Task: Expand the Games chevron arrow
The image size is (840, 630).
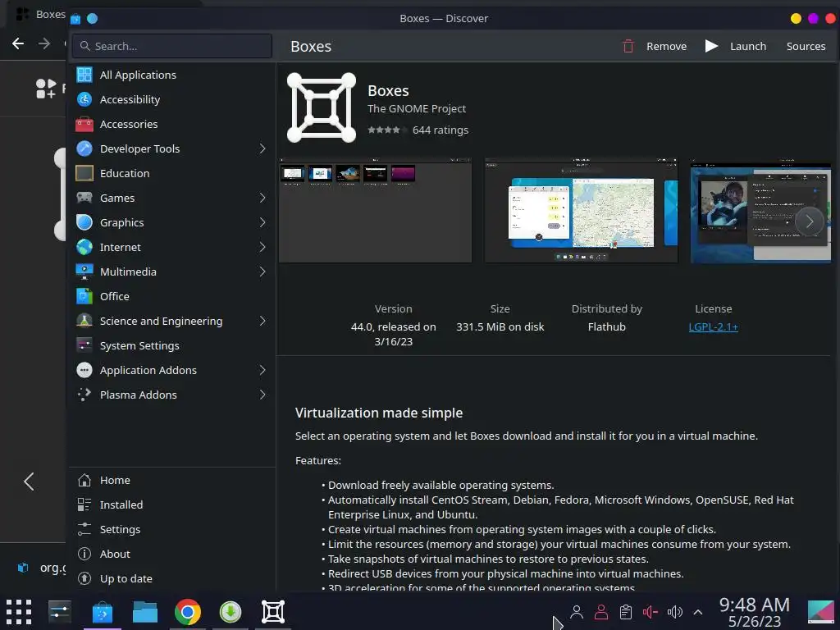Action: click(x=262, y=199)
